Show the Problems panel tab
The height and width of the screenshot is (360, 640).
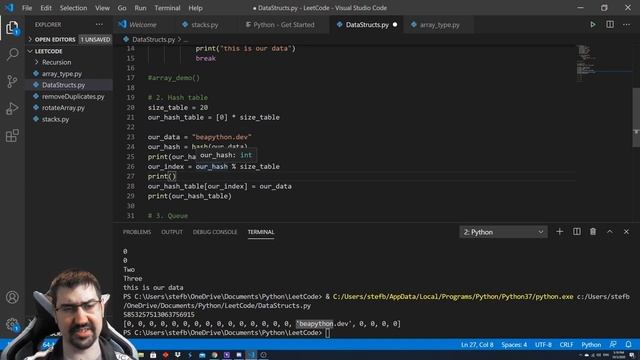[x=137, y=232]
